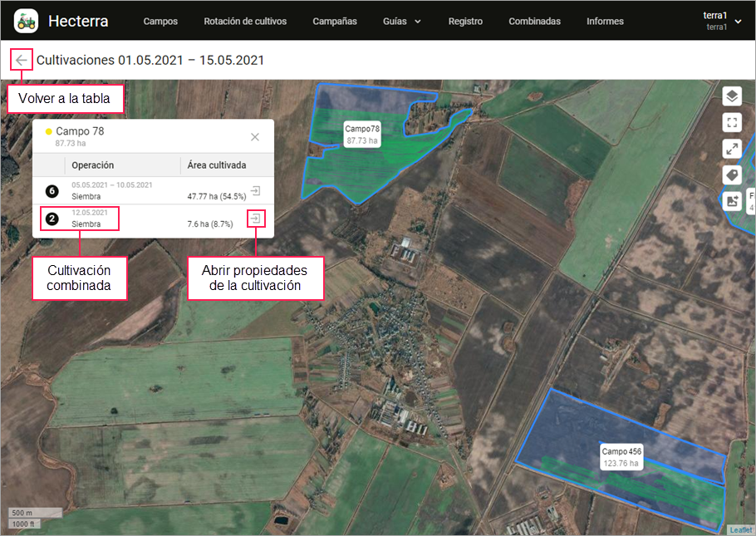
Task: Navigate to Campañas section
Action: pos(335,22)
